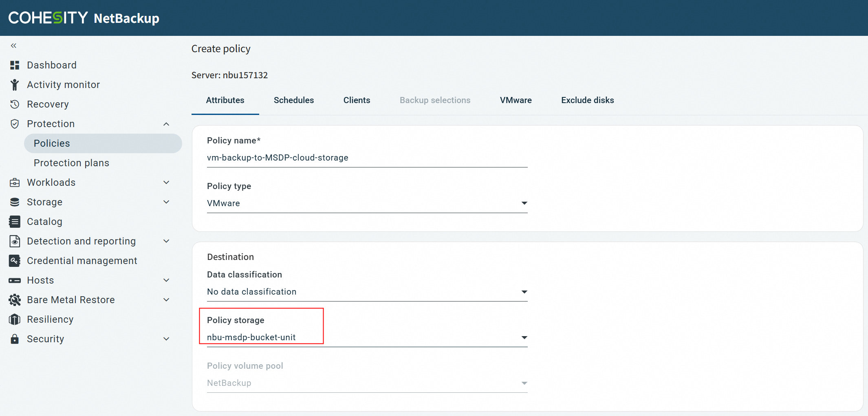Go to Credential management
The image size is (868, 416).
82,261
